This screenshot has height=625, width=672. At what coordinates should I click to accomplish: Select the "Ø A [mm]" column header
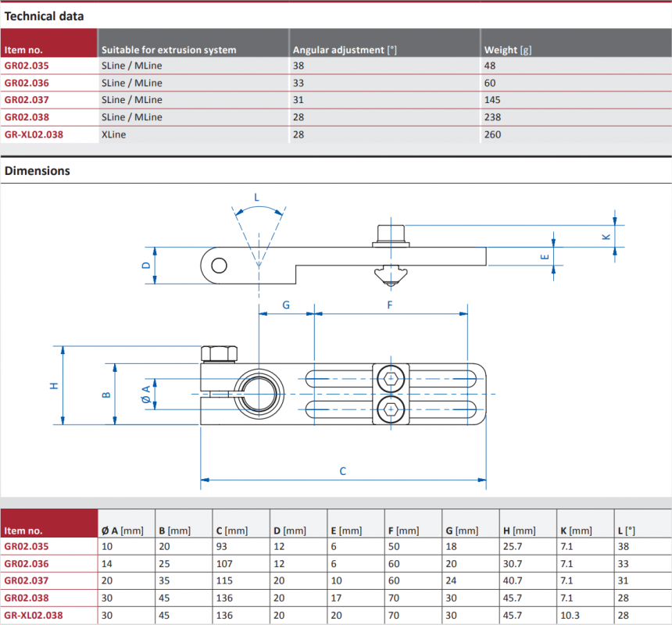[123, 530]
